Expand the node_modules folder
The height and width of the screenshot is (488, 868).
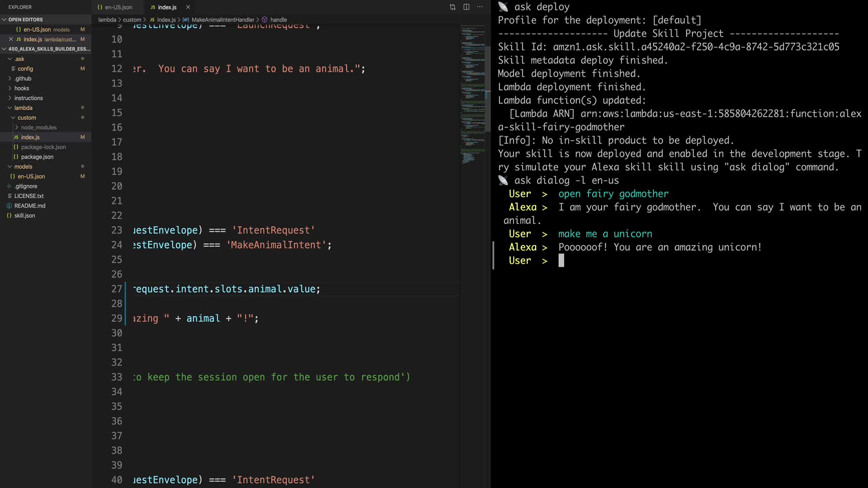[x=38, y=127]
